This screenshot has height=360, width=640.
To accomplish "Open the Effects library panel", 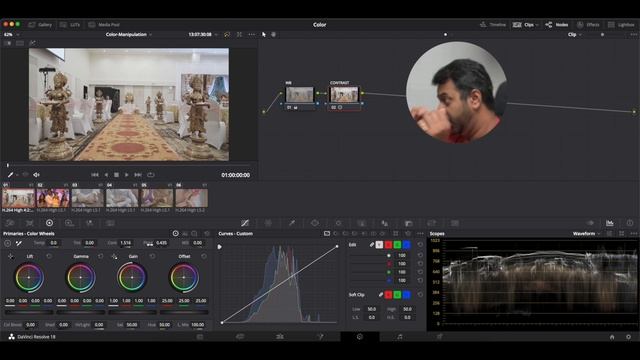I will (588, 24).
